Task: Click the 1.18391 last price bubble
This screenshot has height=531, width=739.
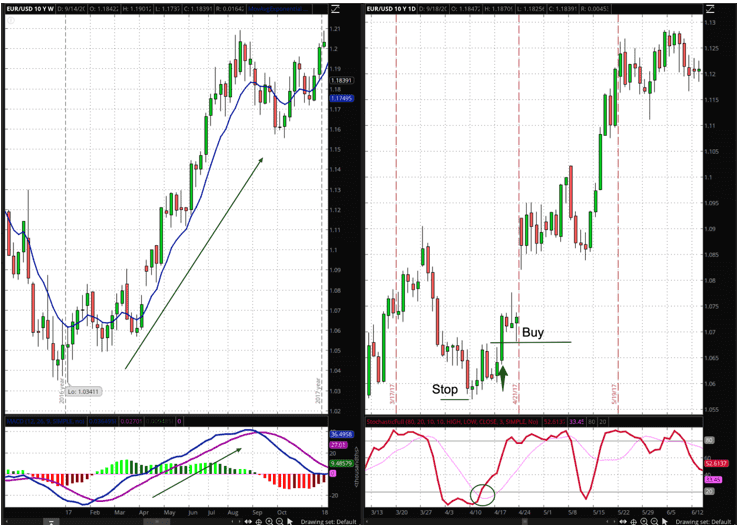Action: point(342,81)
